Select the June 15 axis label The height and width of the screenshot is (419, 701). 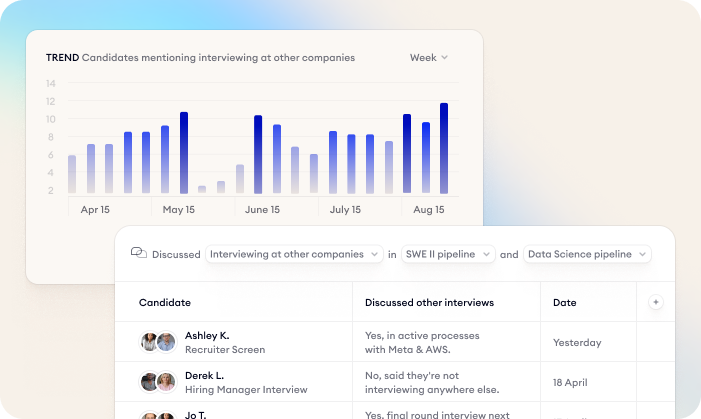click(x=262, y=210)
